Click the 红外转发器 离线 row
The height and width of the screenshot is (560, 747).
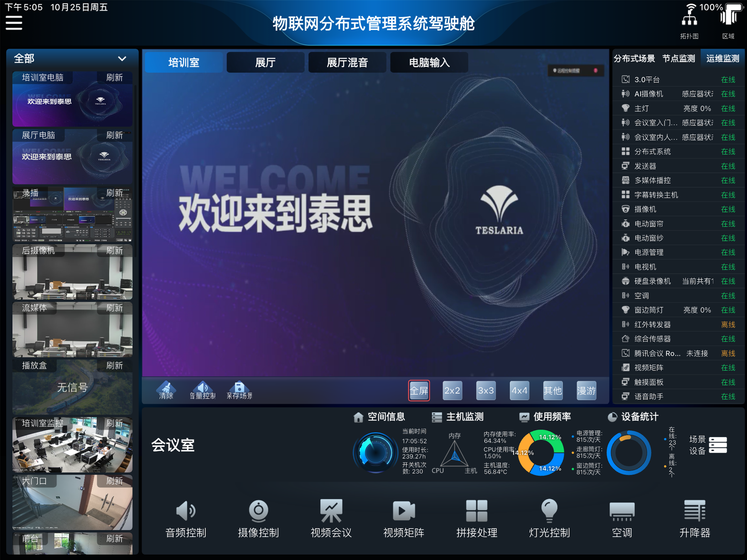pyautogui.click(x=678, y=324)
